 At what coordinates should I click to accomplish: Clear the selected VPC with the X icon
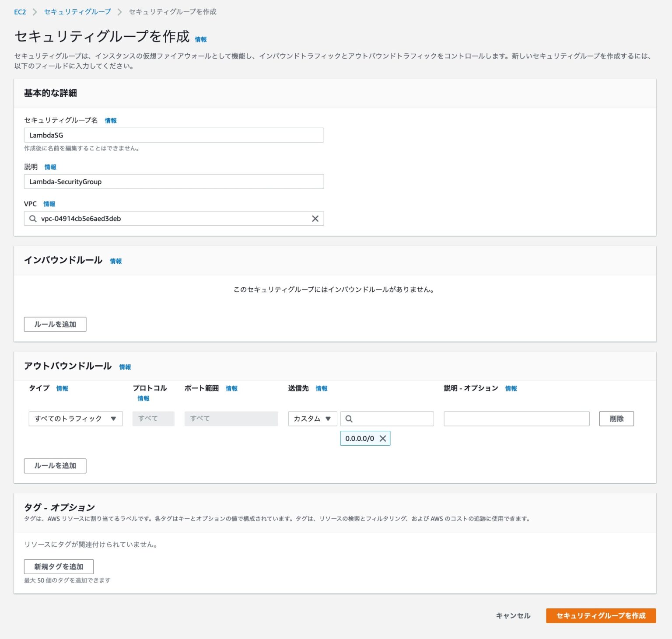click(315, 218)
